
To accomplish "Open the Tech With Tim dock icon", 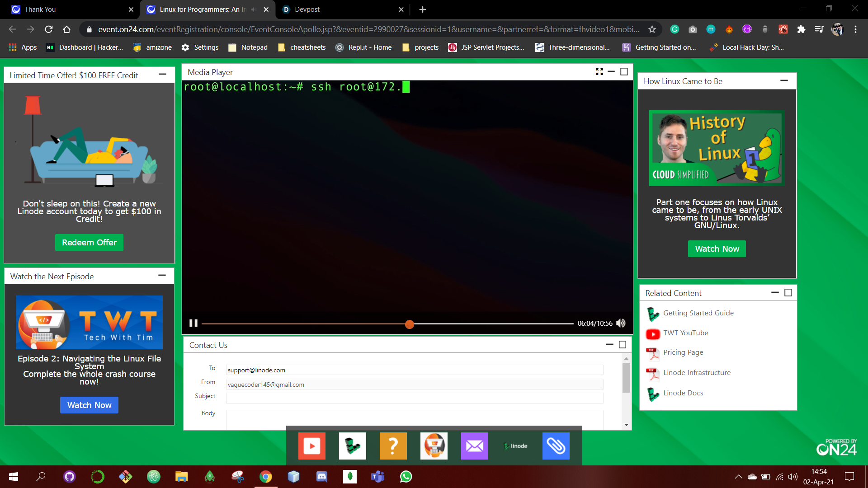I will pyautogui.click(x=434, y=446).
